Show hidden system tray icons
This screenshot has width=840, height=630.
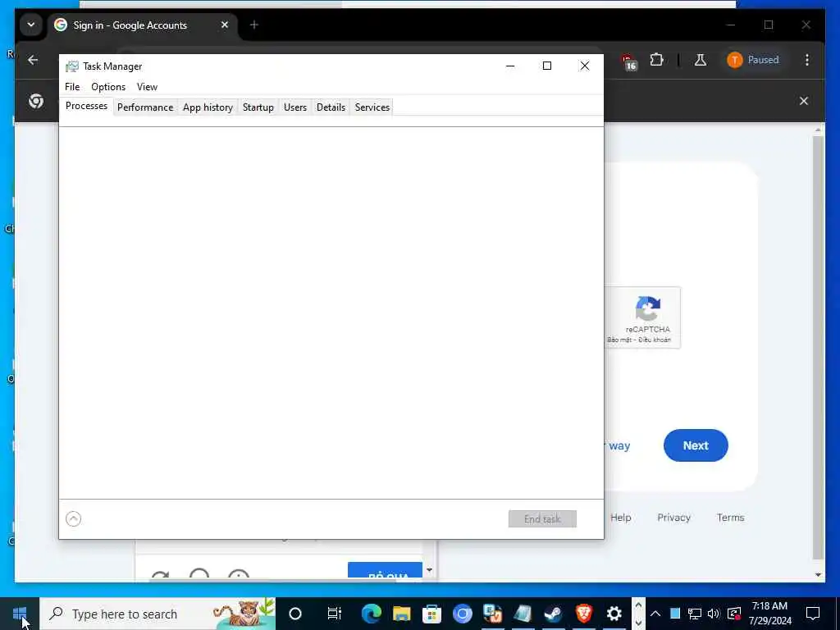655,614
